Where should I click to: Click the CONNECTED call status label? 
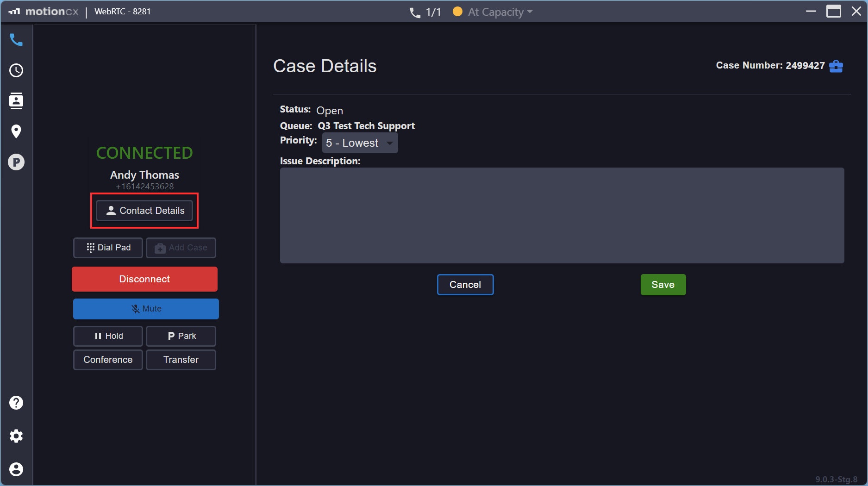(x=144, y=153)
